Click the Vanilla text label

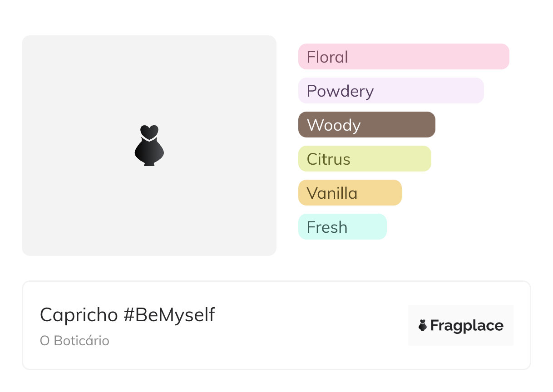tap(332, 193)
